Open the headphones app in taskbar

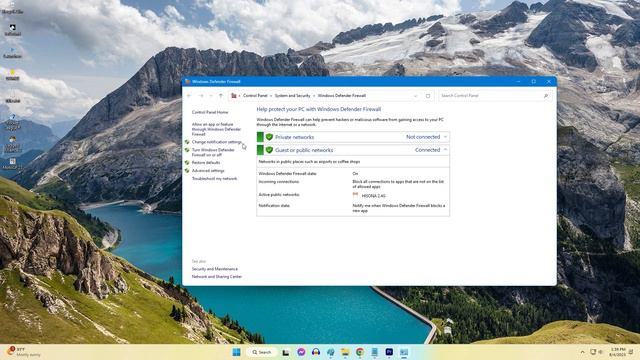pos(316,352)
